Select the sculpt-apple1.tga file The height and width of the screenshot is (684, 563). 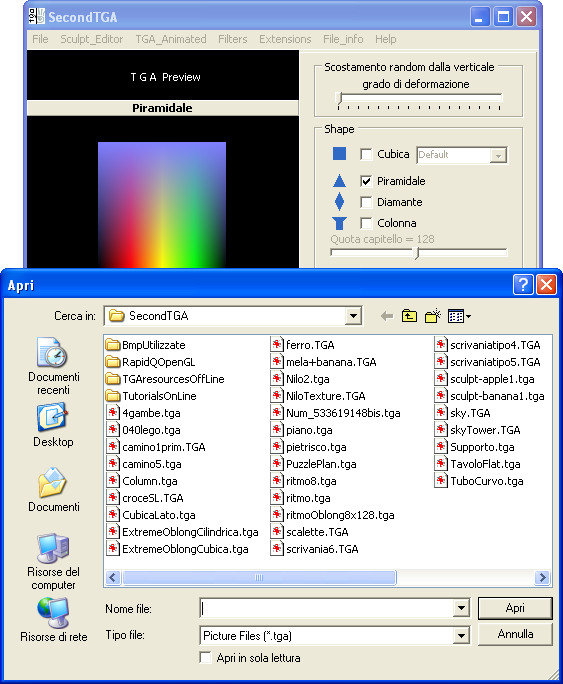click(485, 379)
